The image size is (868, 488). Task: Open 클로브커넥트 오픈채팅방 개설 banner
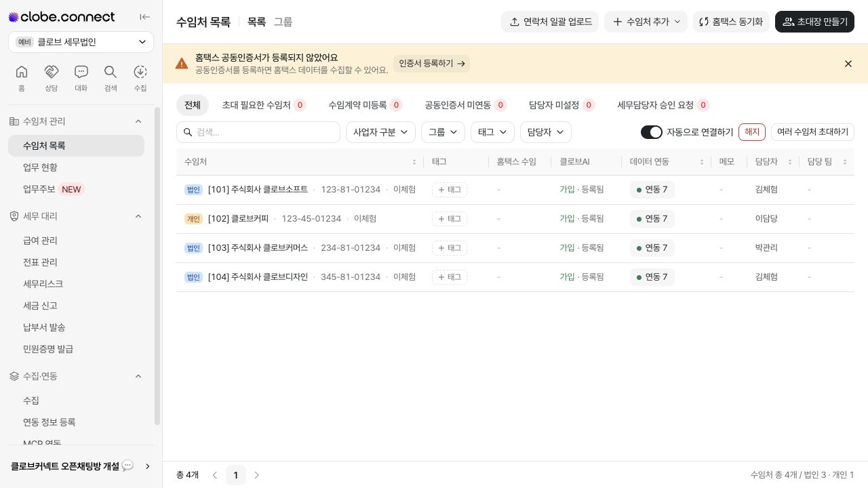coord(81,466)
